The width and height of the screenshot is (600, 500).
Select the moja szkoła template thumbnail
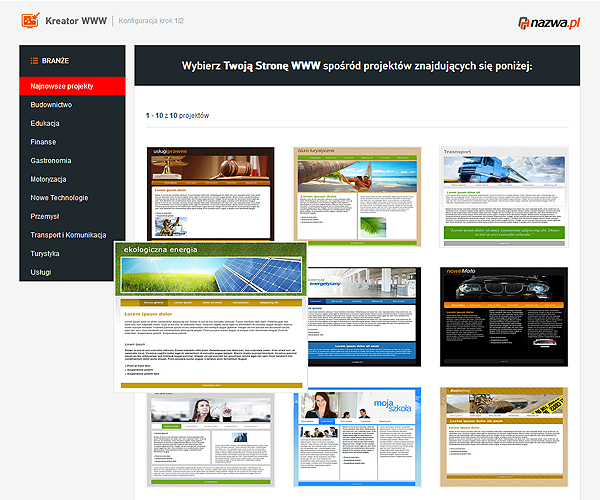[357, 437]
